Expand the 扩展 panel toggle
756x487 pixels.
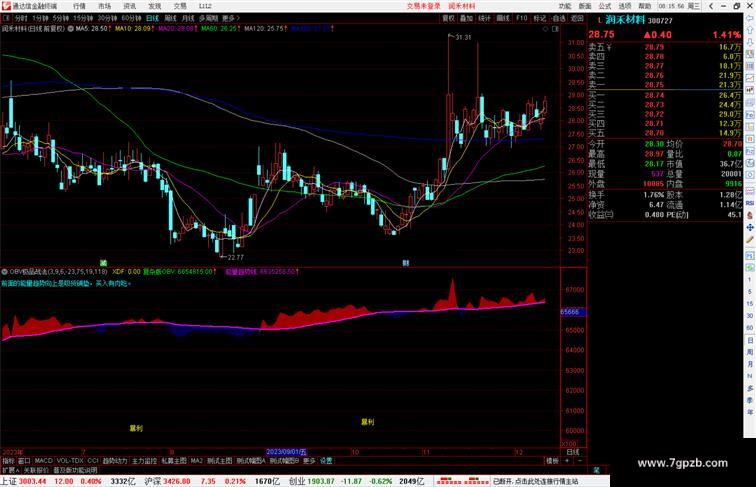pyautogui.click(x=10, y=470)
